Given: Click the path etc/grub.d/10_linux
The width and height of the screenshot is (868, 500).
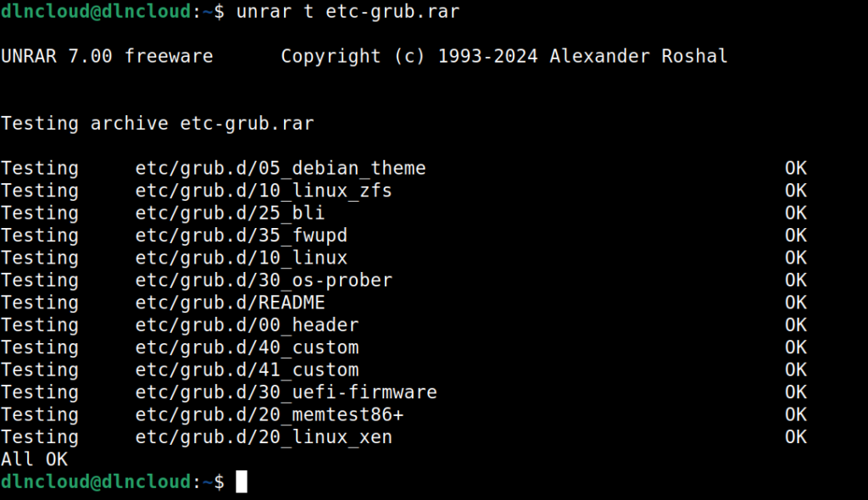Looking at the screenshot, I should point(241,258).
